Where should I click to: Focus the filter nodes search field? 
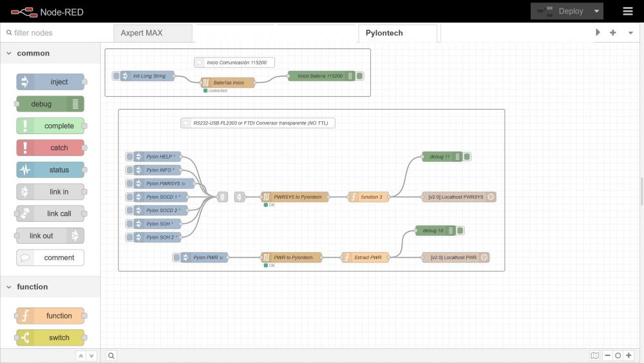(55, 33)
